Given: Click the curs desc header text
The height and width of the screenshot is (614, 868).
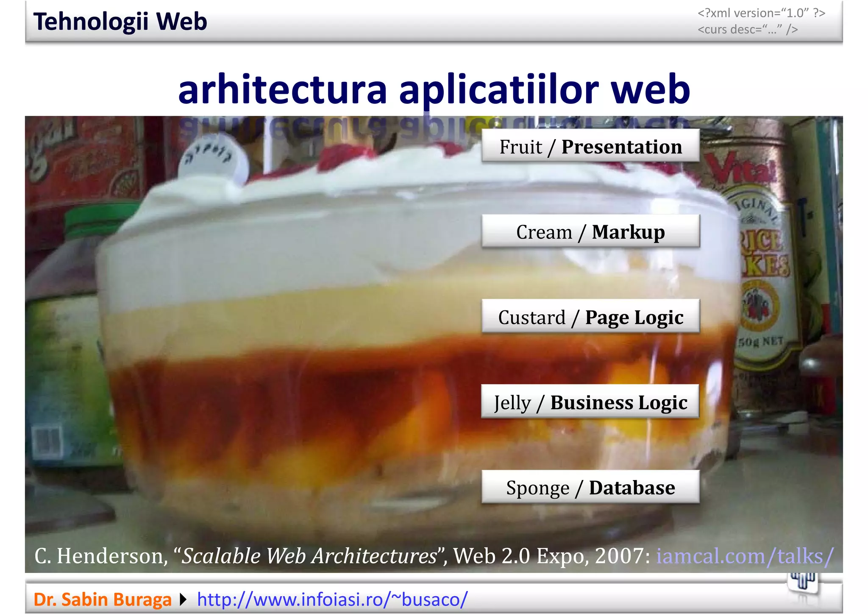Looking at the screenshot, I should 748,29.
